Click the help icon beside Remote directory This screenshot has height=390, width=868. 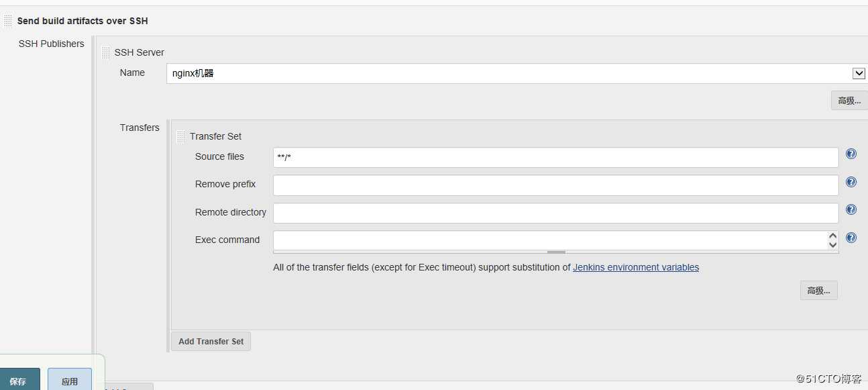click(851, 209)
